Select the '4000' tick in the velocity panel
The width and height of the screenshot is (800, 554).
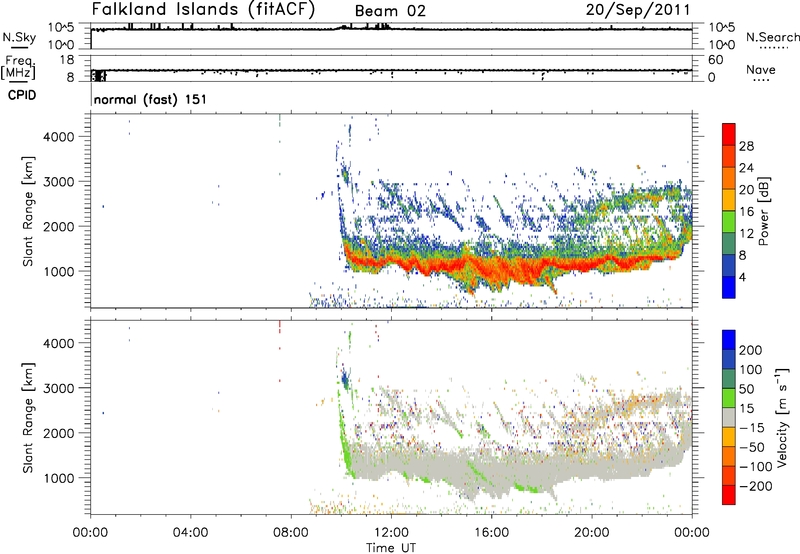click(59, 343)
